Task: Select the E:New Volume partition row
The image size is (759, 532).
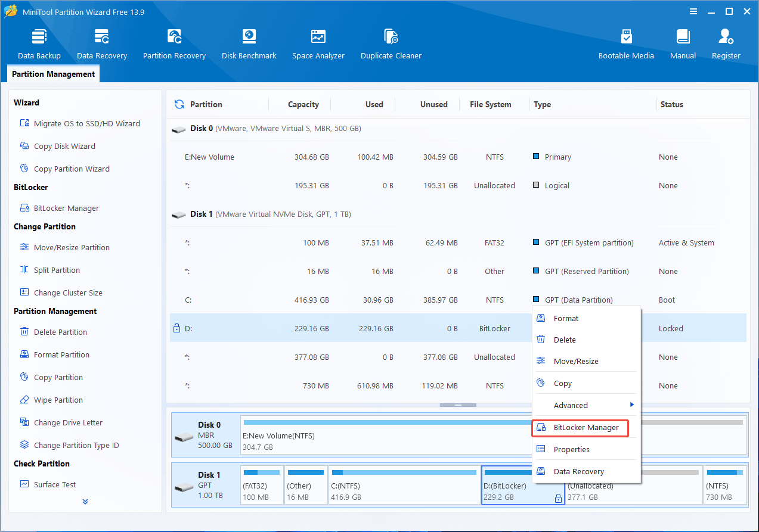Action: click(x=458, y=157)
